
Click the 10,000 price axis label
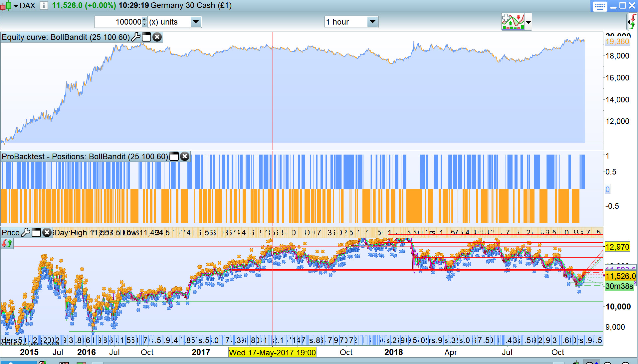point(618,306)
